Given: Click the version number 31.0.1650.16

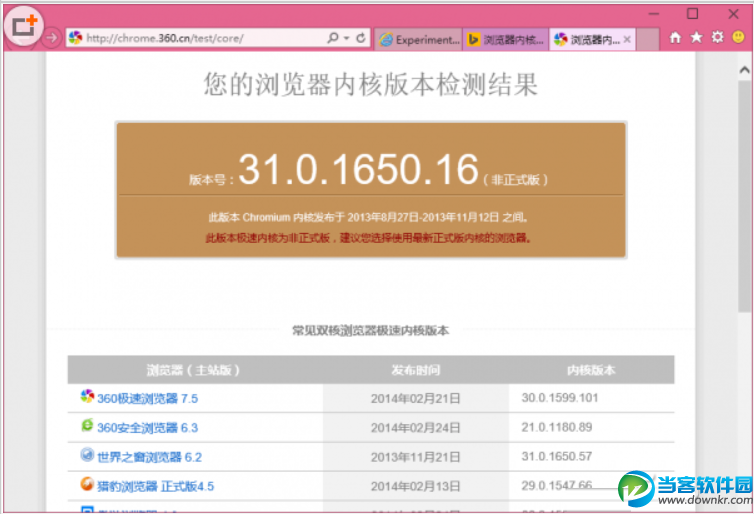Looking at the screenshot, I should click(x=359, y=169).
